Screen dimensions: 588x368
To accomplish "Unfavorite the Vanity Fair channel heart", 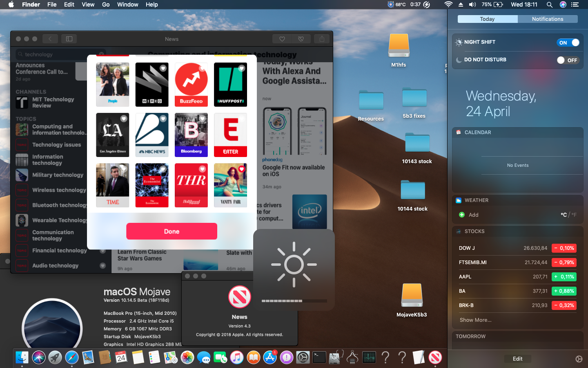I will click(x=241, y=169).
